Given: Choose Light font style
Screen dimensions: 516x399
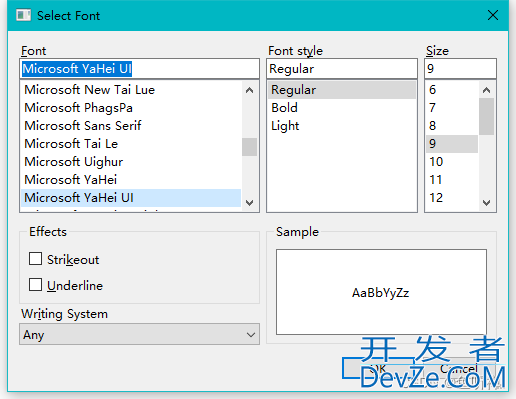Looking at the screenshot, I should point(342,126).
